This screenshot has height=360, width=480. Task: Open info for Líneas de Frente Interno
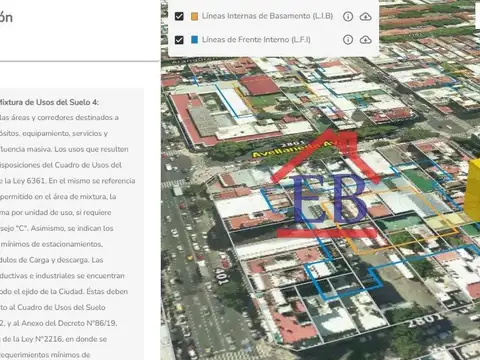tap(348, 40)
